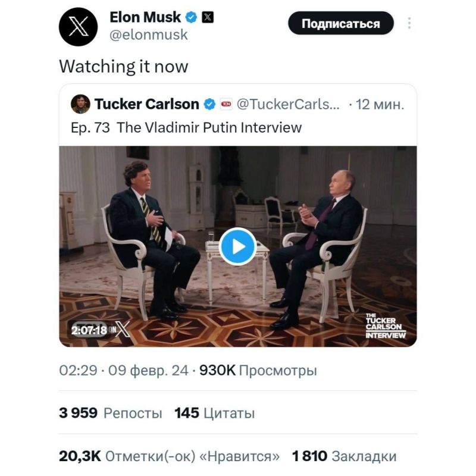Image resolution: width=476 pixels, height=476 pixels.
Task: Click the TCN affiliate badge next to Tucker Carlson
Action: 225,104
